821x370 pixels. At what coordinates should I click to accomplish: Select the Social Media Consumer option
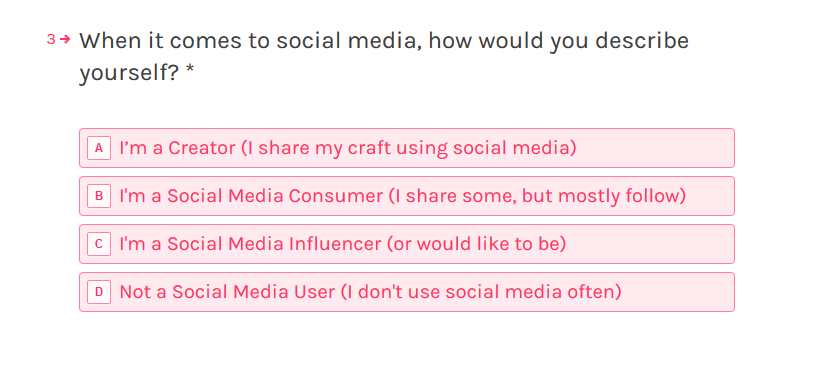407,196
